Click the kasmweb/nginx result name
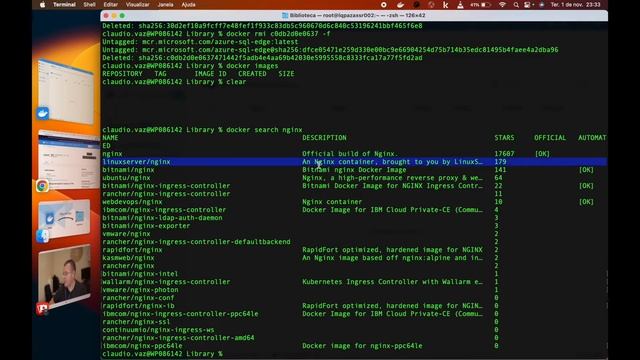 pos(128,258)
